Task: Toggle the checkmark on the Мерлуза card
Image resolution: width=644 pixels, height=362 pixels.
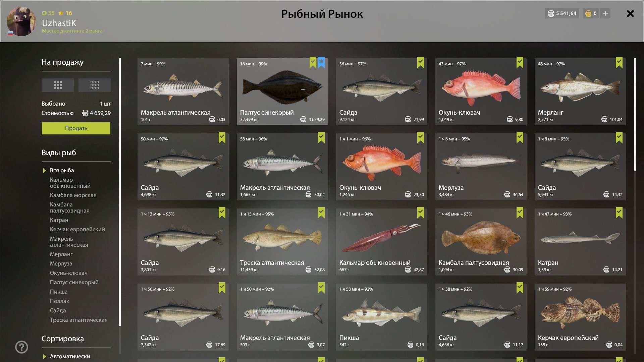Action: [x=520, y=138]
